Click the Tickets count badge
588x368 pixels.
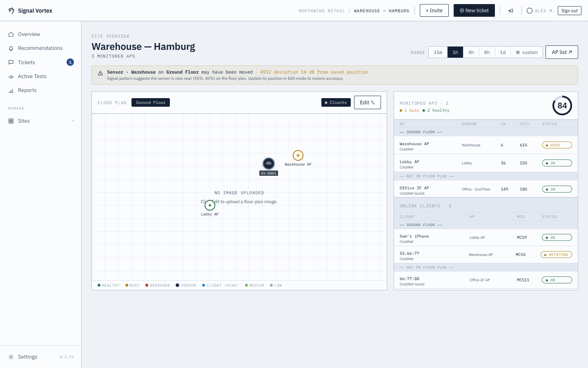[x=70, y=62]
